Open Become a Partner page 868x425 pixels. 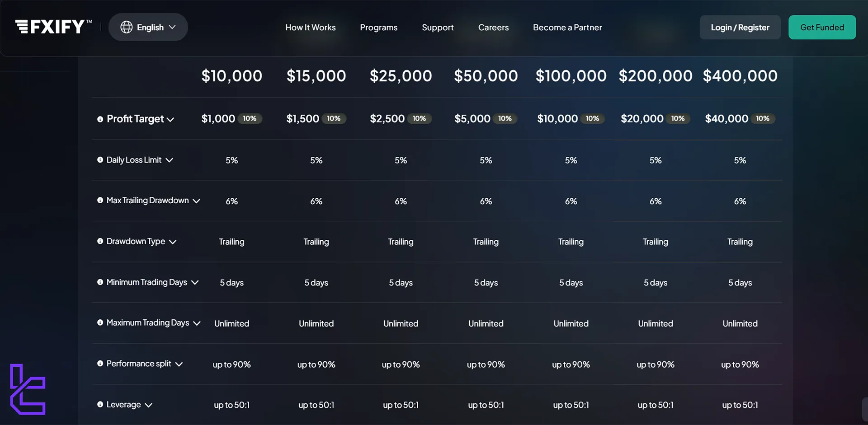click(x=567, y=28)
